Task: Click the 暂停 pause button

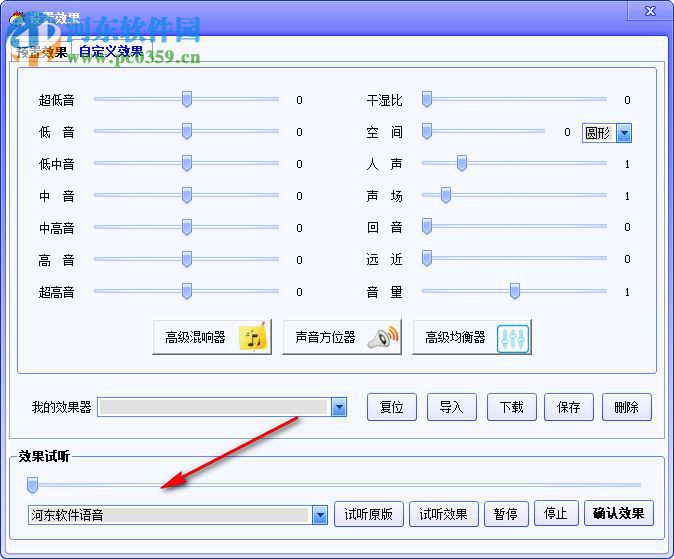Action: tap(506, 514)
